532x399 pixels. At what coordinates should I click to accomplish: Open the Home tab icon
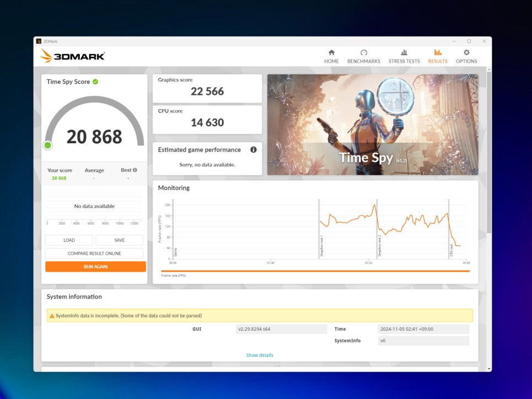[x=332, y=52]
